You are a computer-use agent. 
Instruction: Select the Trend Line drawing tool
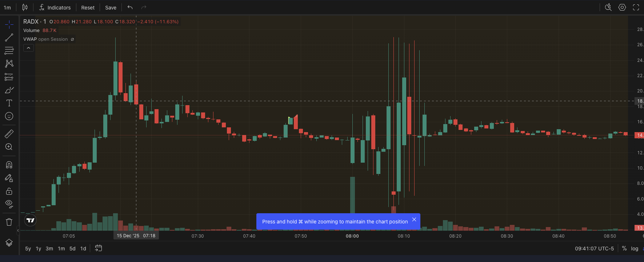point(9,37)
